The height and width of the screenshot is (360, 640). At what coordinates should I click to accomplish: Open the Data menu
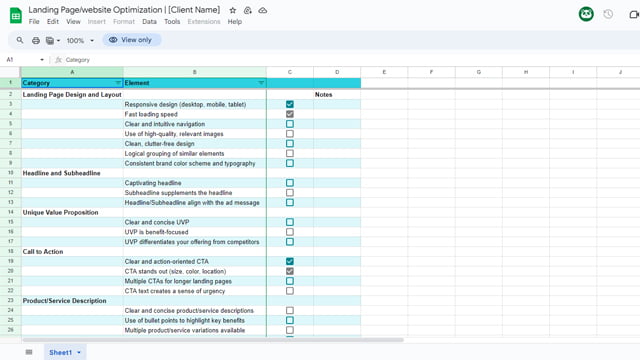pyautogui.click(x=149, y=22)
